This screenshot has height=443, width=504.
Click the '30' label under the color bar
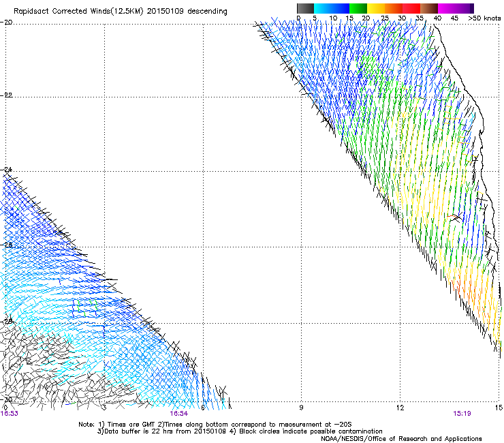click(402, 18)
